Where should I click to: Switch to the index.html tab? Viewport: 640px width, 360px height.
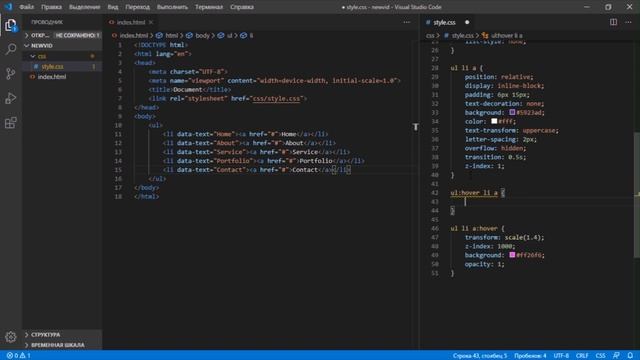[x=131, y=22]
